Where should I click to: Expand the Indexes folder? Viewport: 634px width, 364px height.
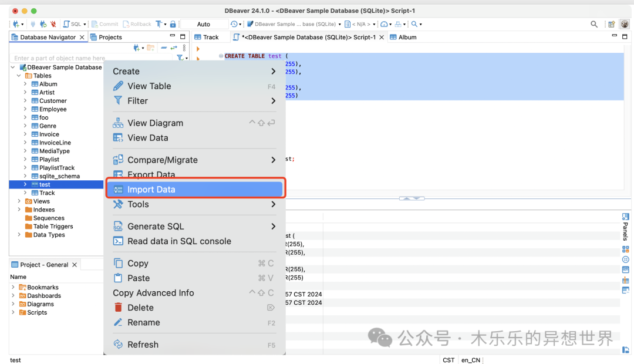pos(19,210)
